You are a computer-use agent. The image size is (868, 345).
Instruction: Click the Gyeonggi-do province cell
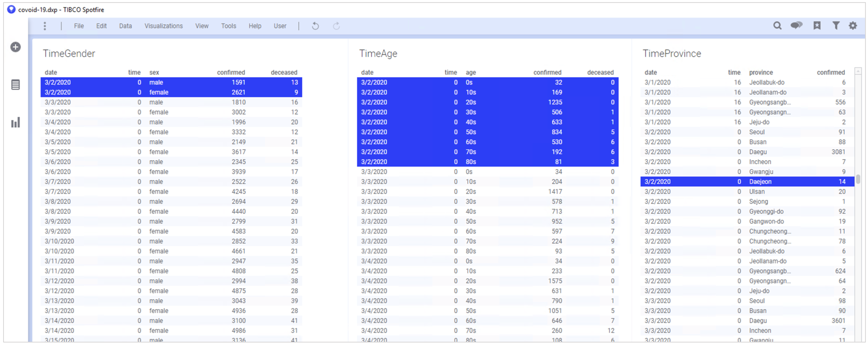click(766, 211)
